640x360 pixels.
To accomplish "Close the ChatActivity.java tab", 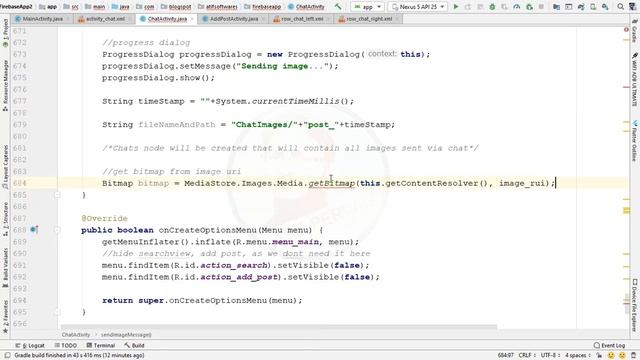I will (192, 19).
